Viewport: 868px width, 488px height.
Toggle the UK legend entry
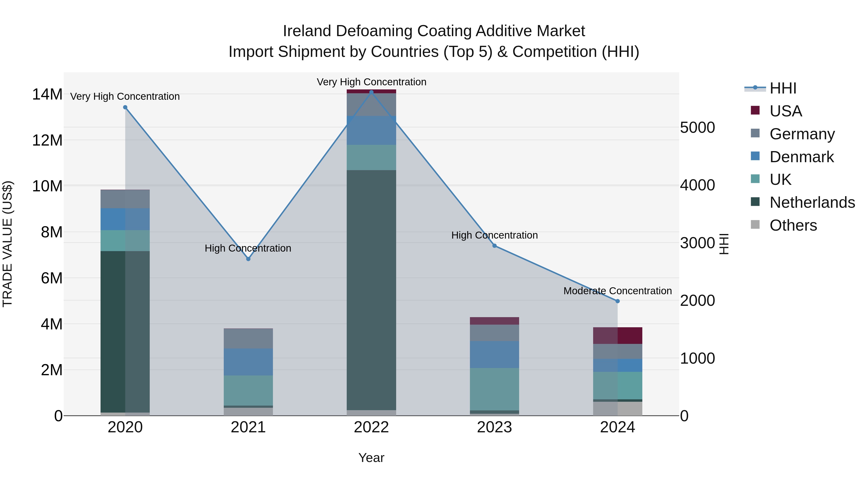771,179
